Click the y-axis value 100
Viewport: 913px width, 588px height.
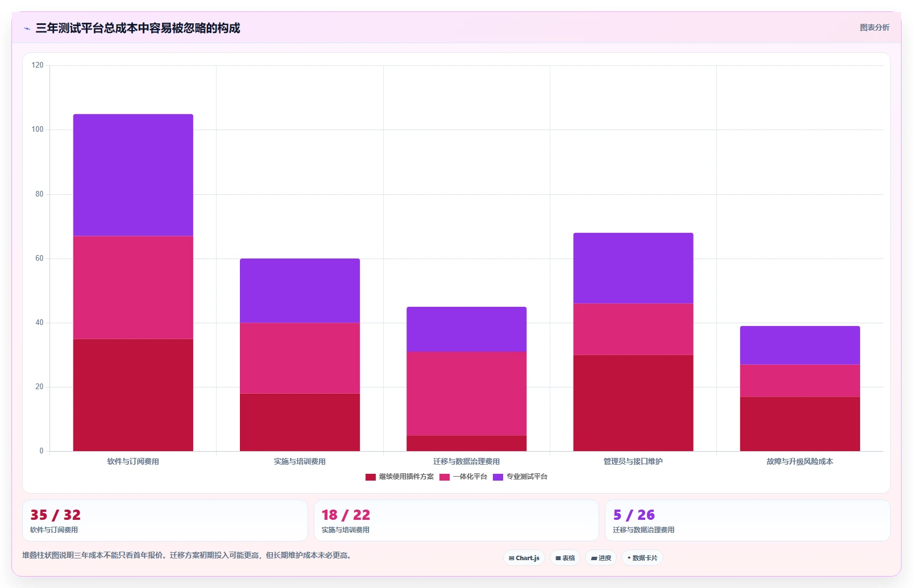coord(38,130)
